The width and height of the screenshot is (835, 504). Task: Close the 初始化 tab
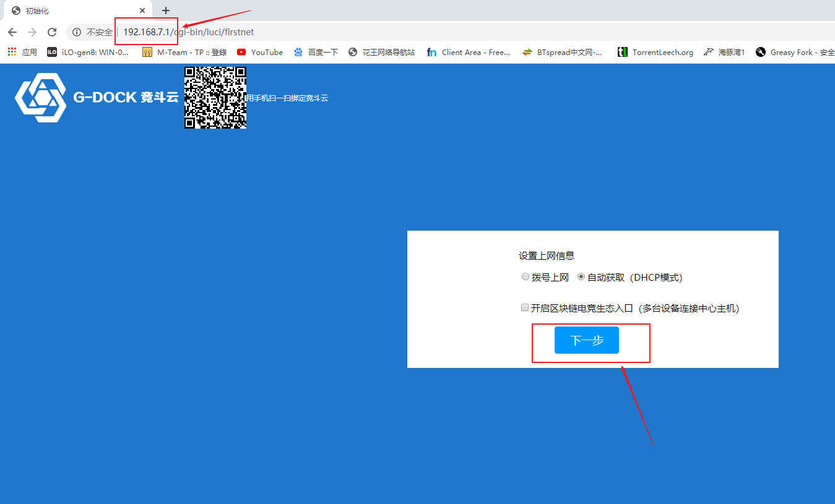click(x=143, y=11)
